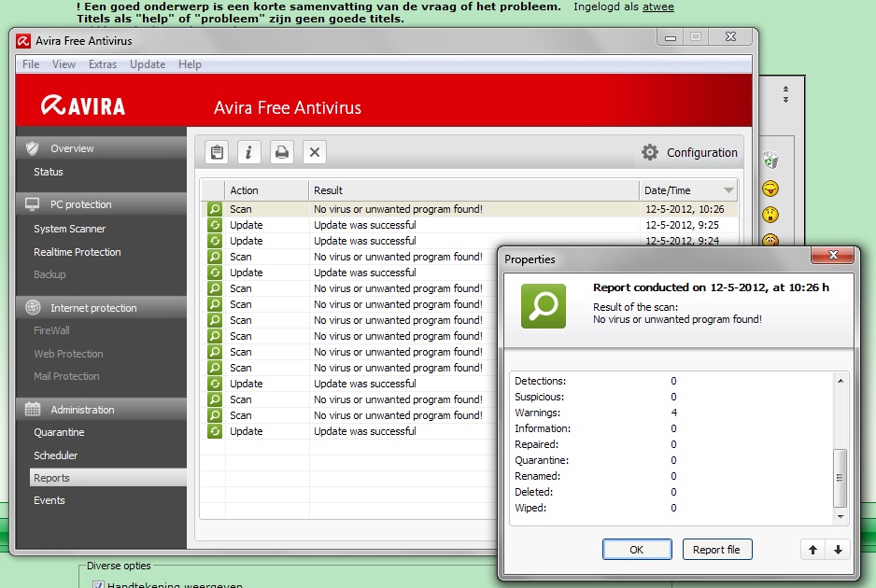Screen dimensions: 876x588
Task: Open report properties info icon
Action: (249, 152)
